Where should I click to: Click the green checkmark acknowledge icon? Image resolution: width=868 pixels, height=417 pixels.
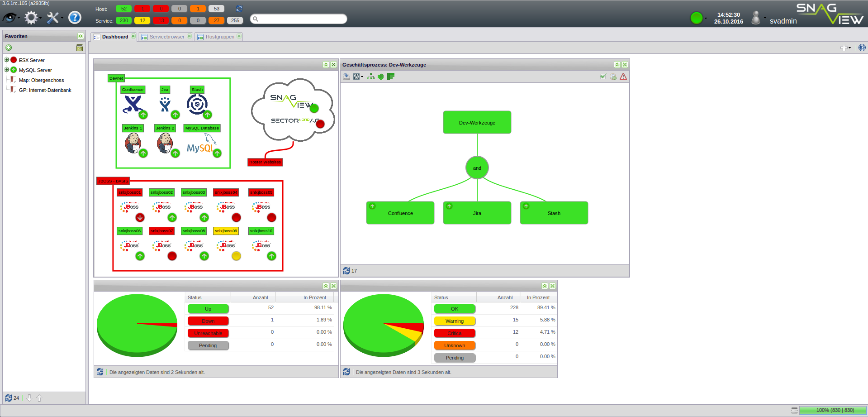pos(603,77)
